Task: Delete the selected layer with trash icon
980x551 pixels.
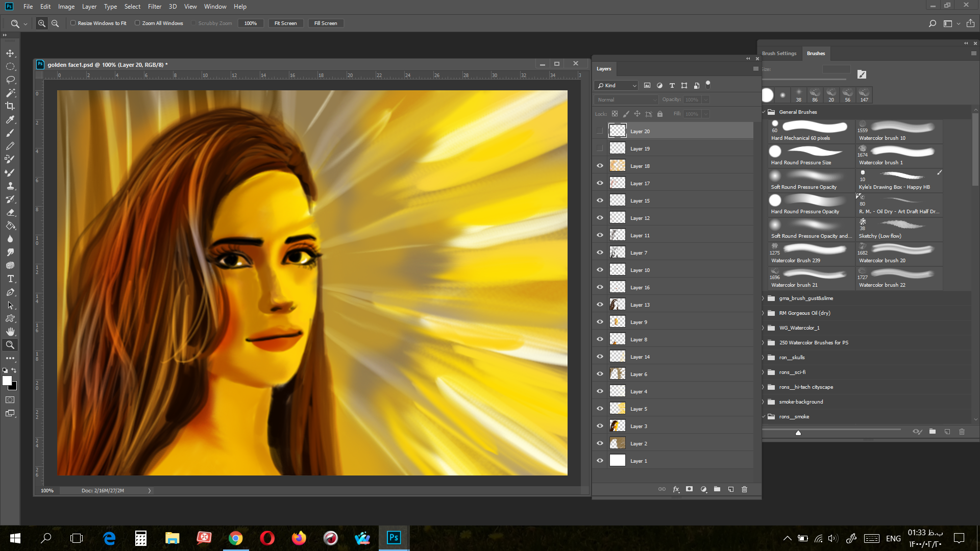Action: (745, 489)
